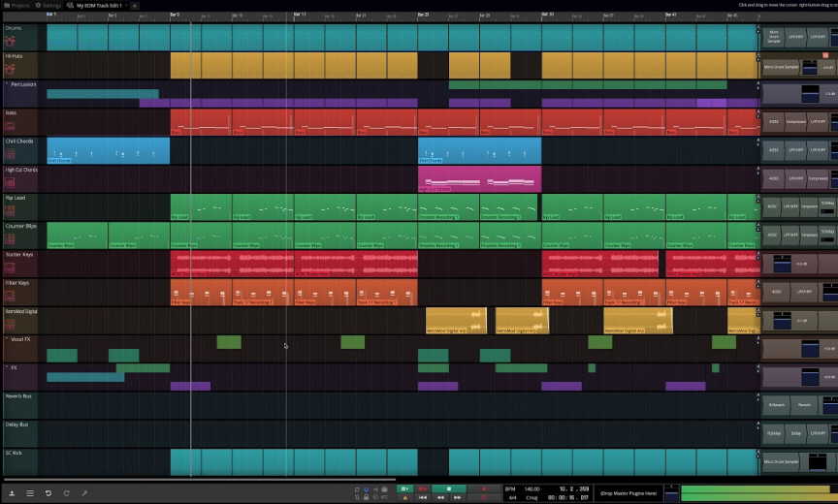Screen dimensions: 838x504
Task: Click the Percussion track volume fader plugin
Action: pyautogui.click(x=808, y=94)
